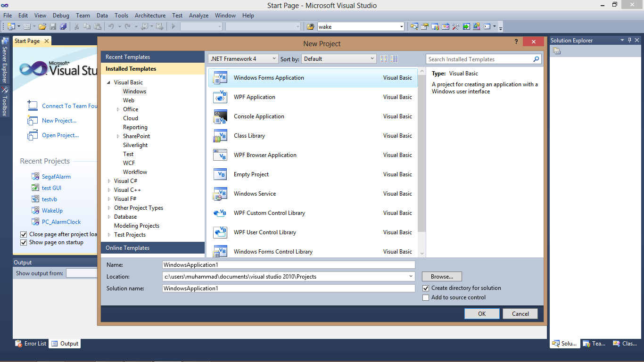Click the Solution name input field
This screenshot has width=644, height=362.
click(289, 288)
